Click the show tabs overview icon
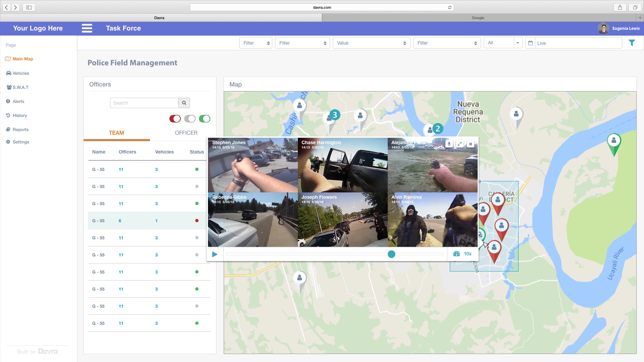This screenshot has height=362, width=644. (635, 7)
